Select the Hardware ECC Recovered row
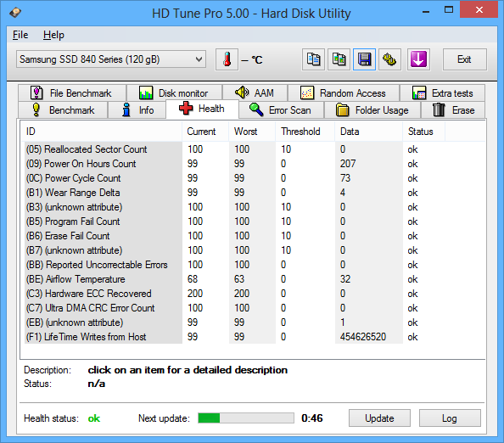The height and width of the screenshot is (443, 504). pyautogui.click(x=234, y=294)
